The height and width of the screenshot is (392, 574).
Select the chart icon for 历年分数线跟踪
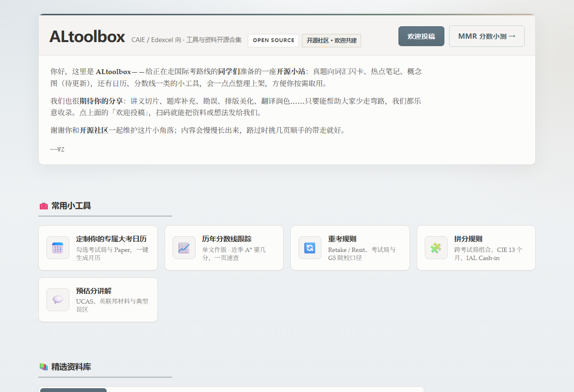point(184,248)
